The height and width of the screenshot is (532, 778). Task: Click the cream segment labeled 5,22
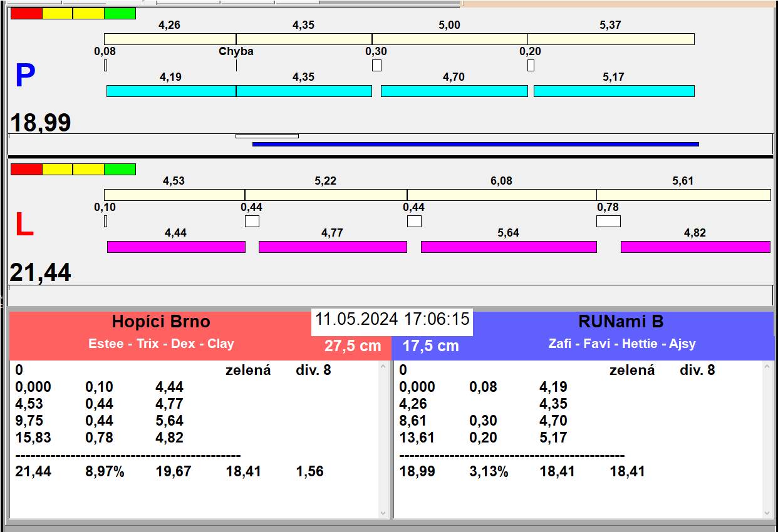point(326,195)
